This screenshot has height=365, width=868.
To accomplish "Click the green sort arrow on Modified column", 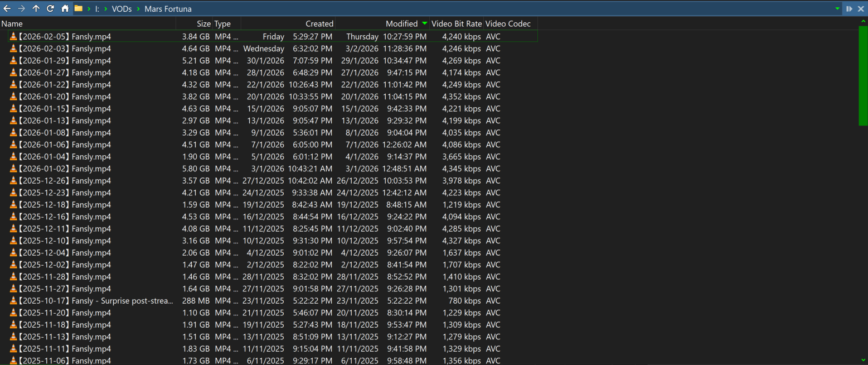I will tap(425, 23).
